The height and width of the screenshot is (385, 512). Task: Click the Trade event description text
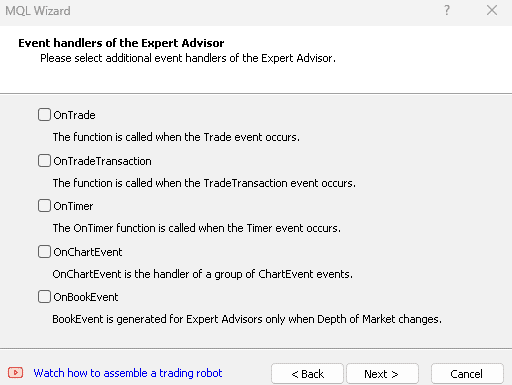176,137
